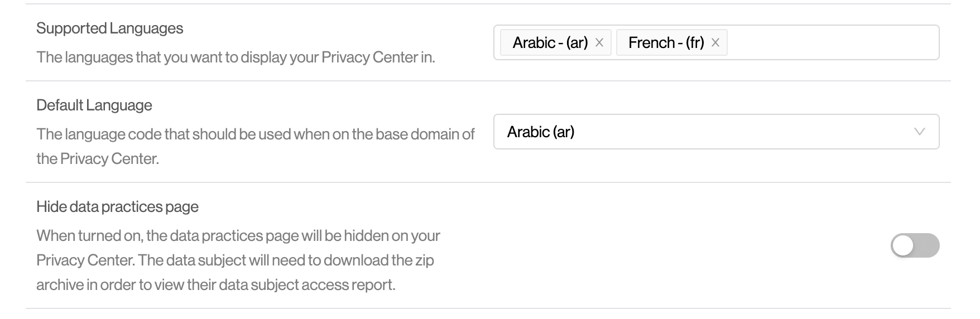
Task: Click the Hide data practices page heading
Action: coord(117,207)
